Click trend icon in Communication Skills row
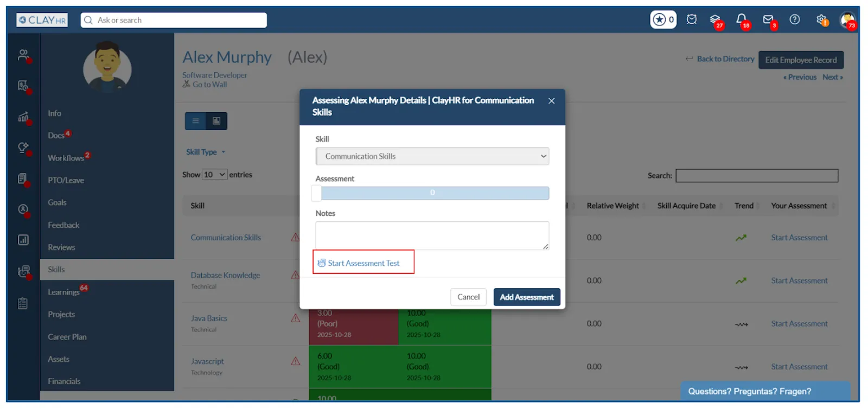868x409 pixels. point(741,238)
